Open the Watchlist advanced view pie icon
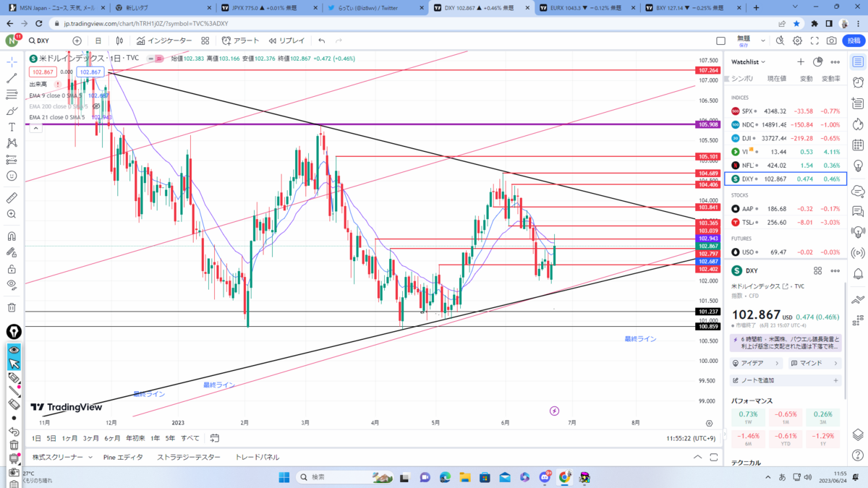The image size is (868, 488). (x=818, y=62)
